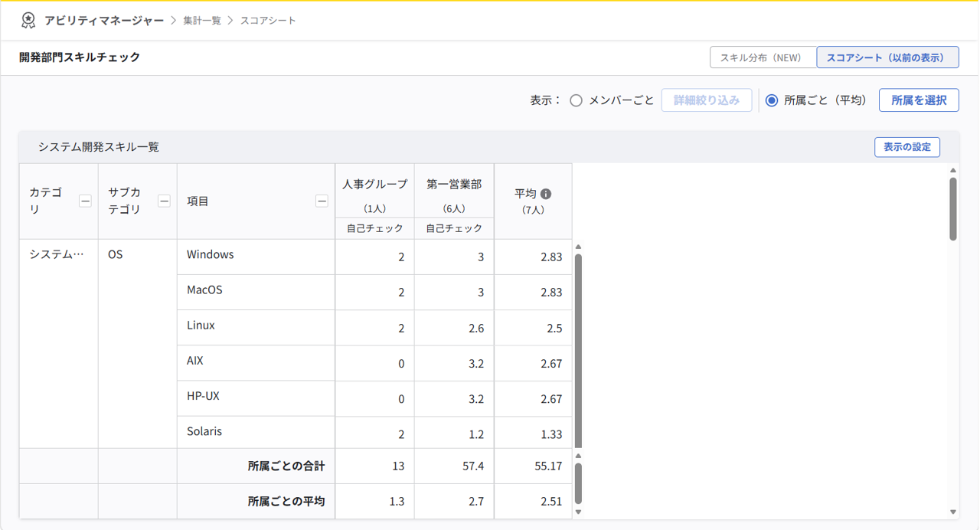Click the table body scrollbar thumb
The width and height of the screenshot is (980, 530).
(578, 350)
